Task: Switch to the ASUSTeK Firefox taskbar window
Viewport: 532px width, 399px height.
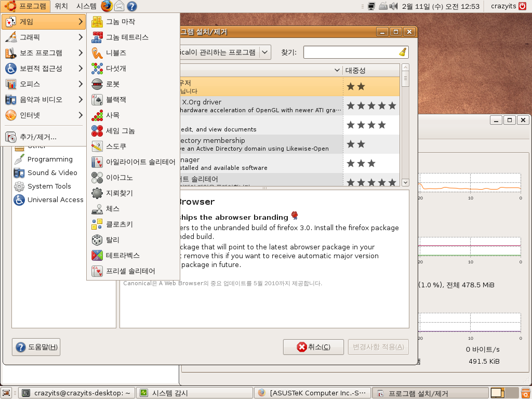Action: [x=312, y=393]
